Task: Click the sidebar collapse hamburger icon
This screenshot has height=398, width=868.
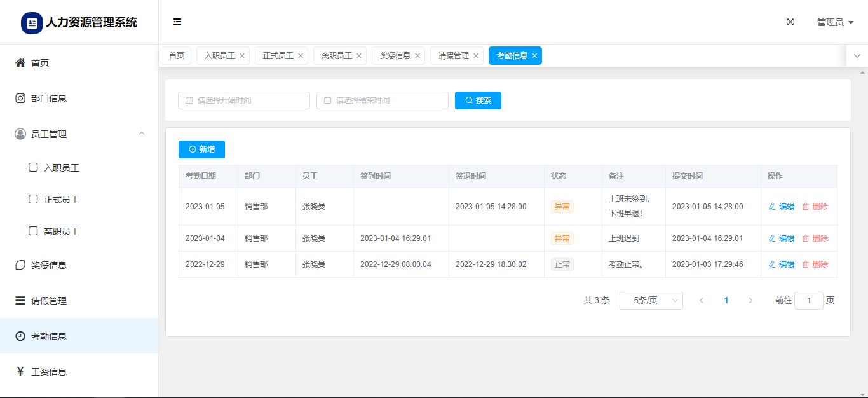Action: (x=177, y=22)
